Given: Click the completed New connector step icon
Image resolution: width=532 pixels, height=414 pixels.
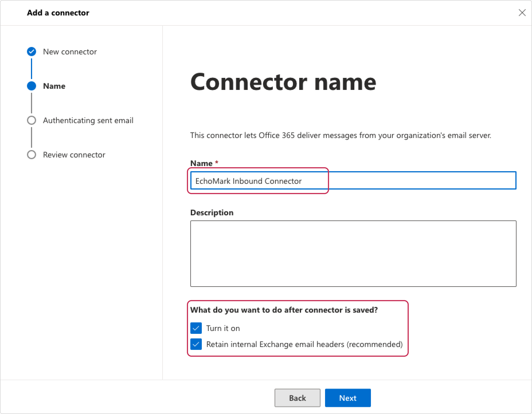Looking at the screenshot, I should 32,52.
